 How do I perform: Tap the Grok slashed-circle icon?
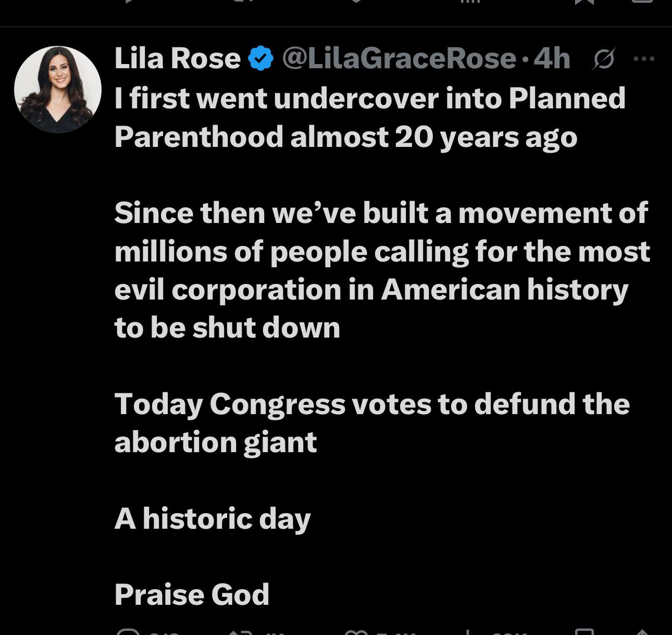point(604,59)
